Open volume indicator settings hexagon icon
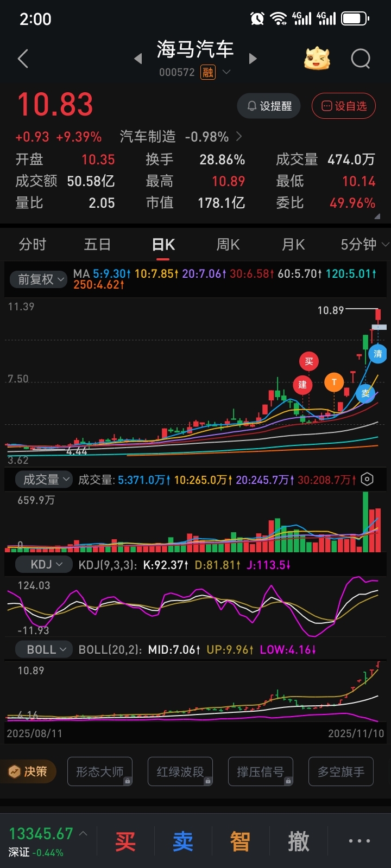The height and width of the screenshot is (868, 391). (x=368, y=479)
